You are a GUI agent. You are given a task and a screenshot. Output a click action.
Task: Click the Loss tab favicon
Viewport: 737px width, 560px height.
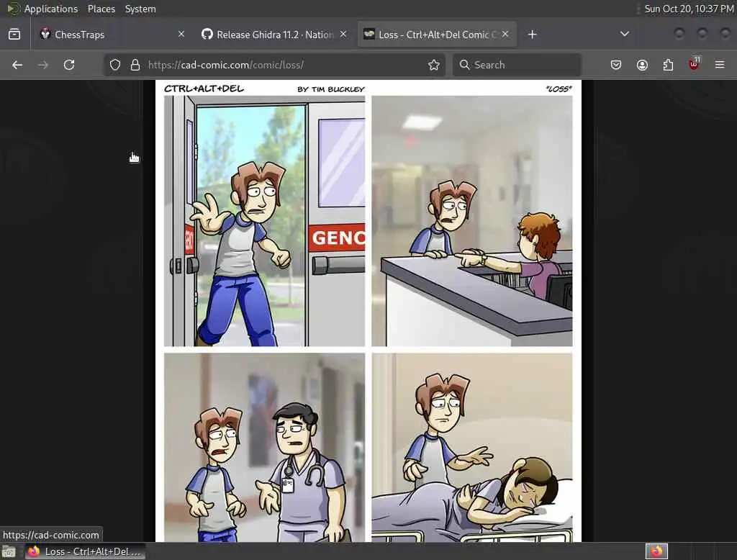click(369, 34)
